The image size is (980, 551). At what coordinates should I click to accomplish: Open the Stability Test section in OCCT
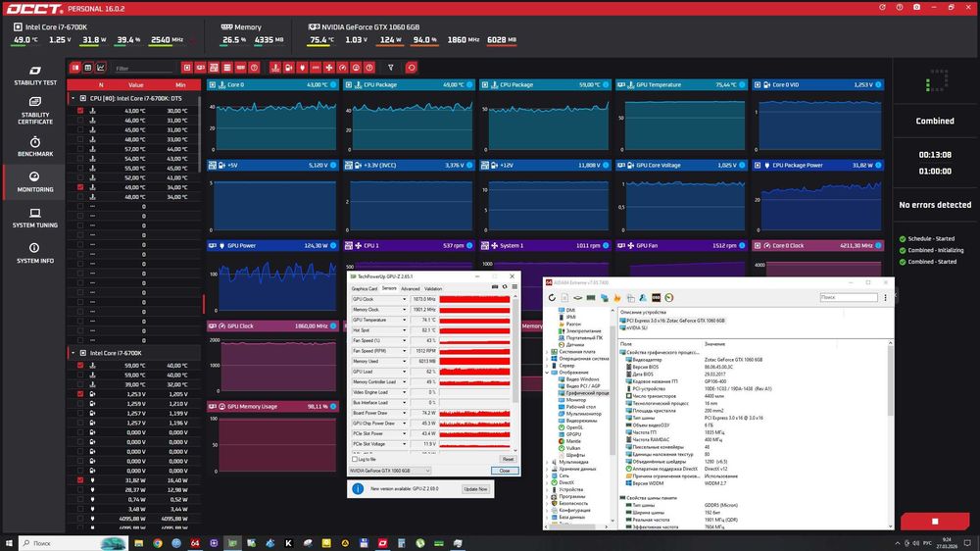pos(35,75)
